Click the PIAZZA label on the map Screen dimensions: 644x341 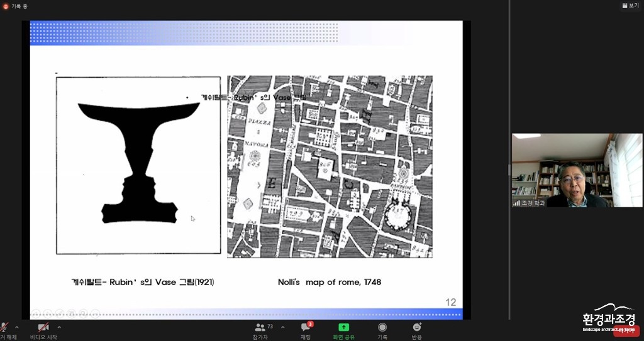pos(260,122)
